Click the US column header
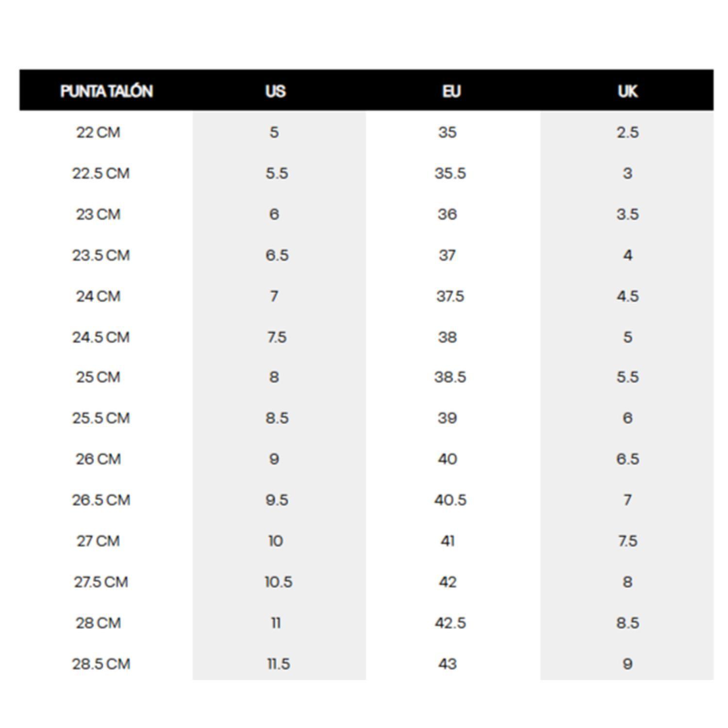Screen dimensions: 728x728 [x=275, y=91]
